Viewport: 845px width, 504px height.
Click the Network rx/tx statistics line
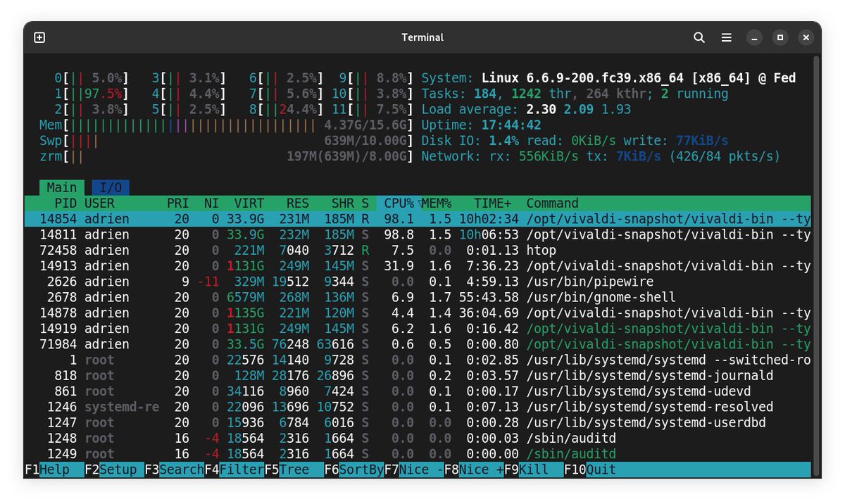(x=601, y=156)
